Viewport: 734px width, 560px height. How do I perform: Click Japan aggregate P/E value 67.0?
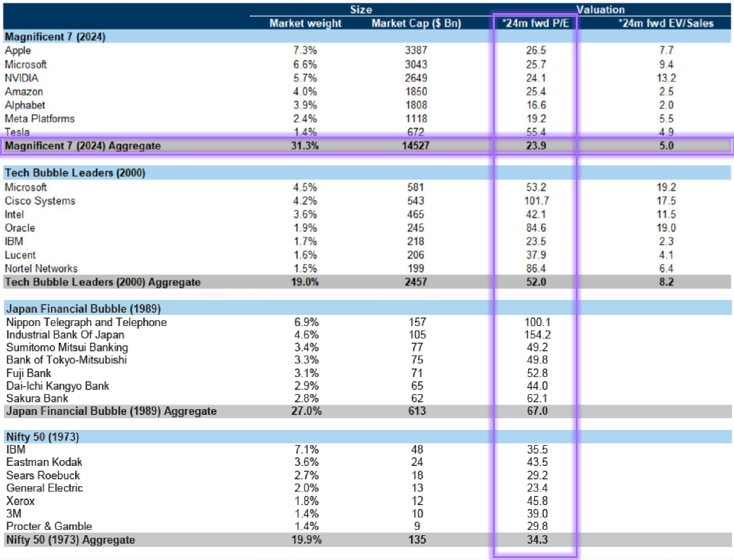[537, 411]
